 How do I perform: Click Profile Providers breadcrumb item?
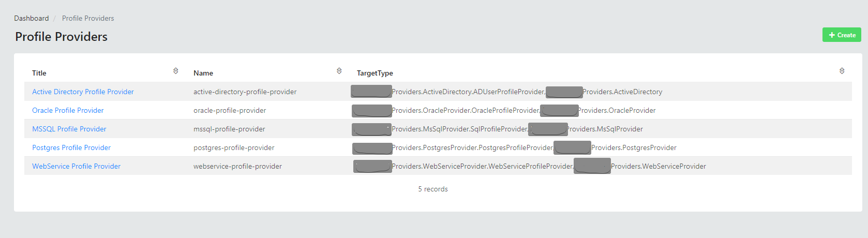click(x=88, y=18)
